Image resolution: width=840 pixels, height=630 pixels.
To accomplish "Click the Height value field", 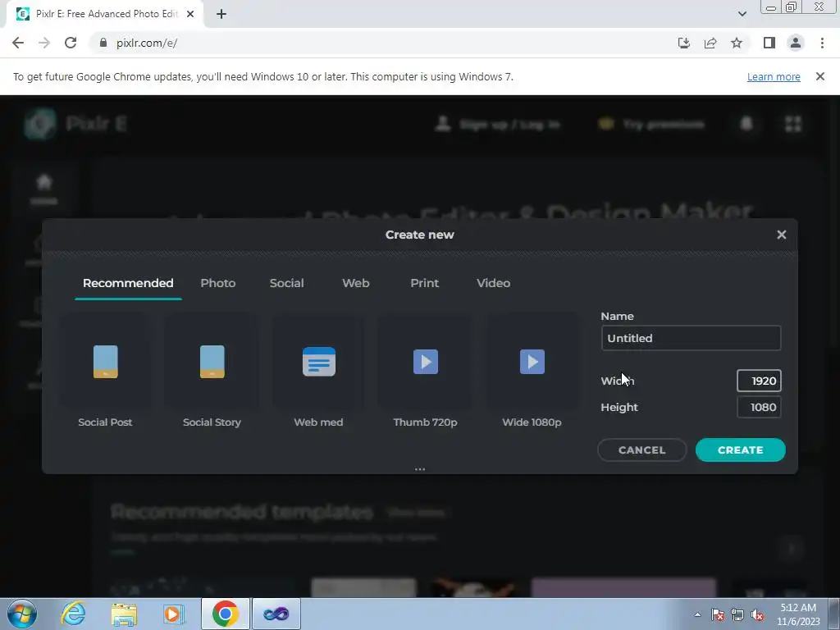I will tap(759, 407).
